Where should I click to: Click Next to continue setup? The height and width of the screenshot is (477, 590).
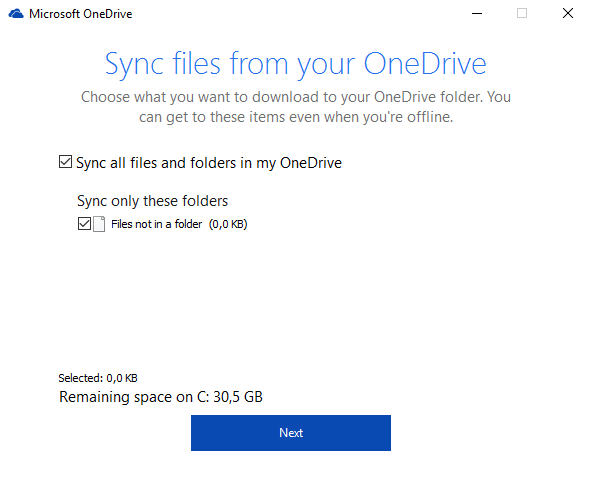tap(291, 433)
